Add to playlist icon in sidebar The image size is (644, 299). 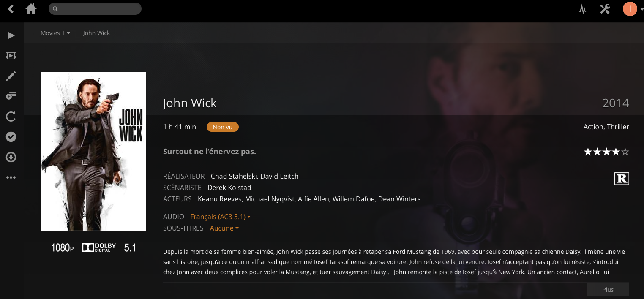11,96
